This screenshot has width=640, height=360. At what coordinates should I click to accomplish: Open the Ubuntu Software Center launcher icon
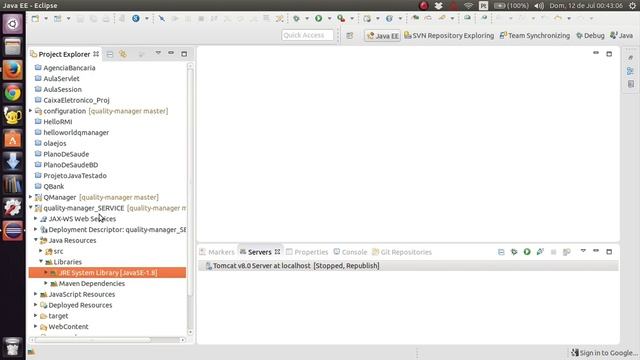[x=13, y=139]
